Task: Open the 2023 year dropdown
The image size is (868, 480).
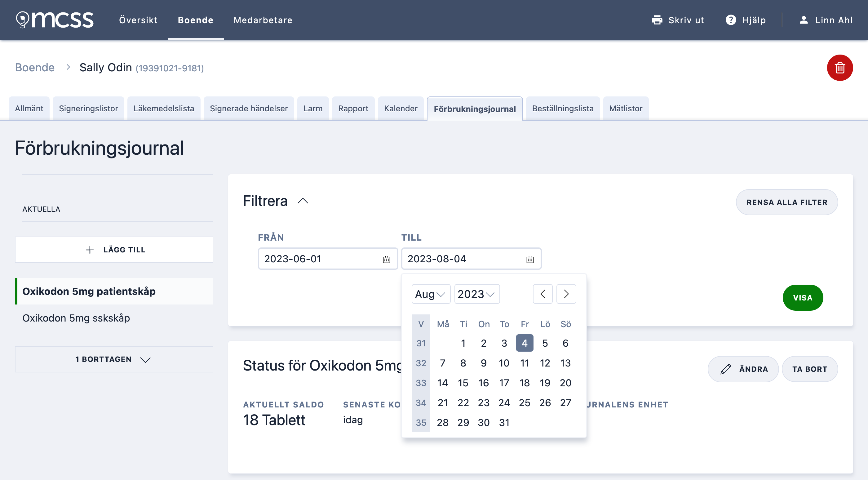Action: 476,294
